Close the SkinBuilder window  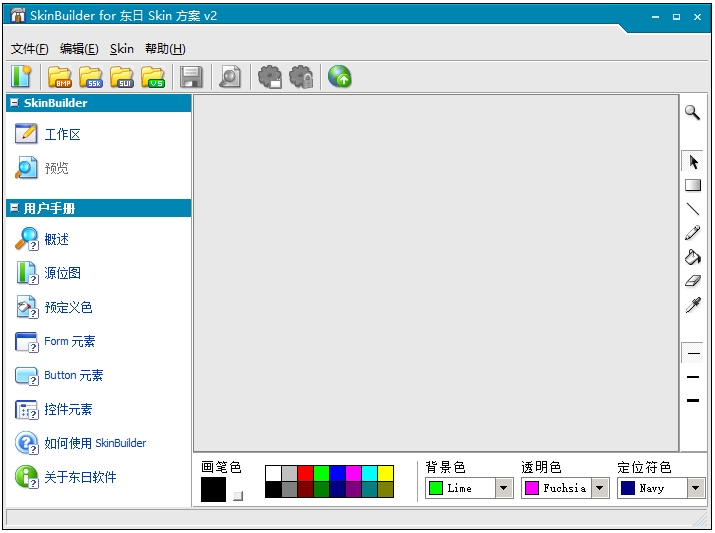(697, 17)
